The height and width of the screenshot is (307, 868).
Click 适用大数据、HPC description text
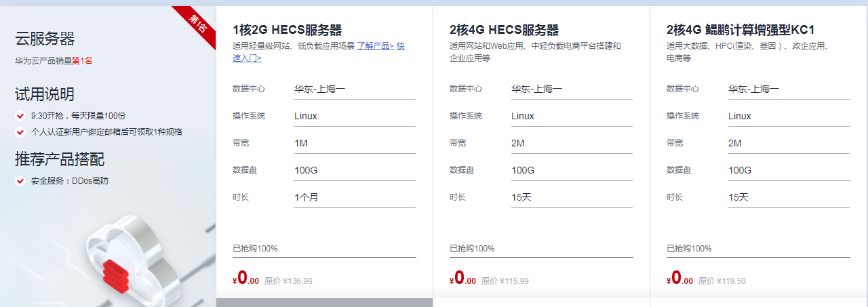pyautogui.click(x=748, y=52)
